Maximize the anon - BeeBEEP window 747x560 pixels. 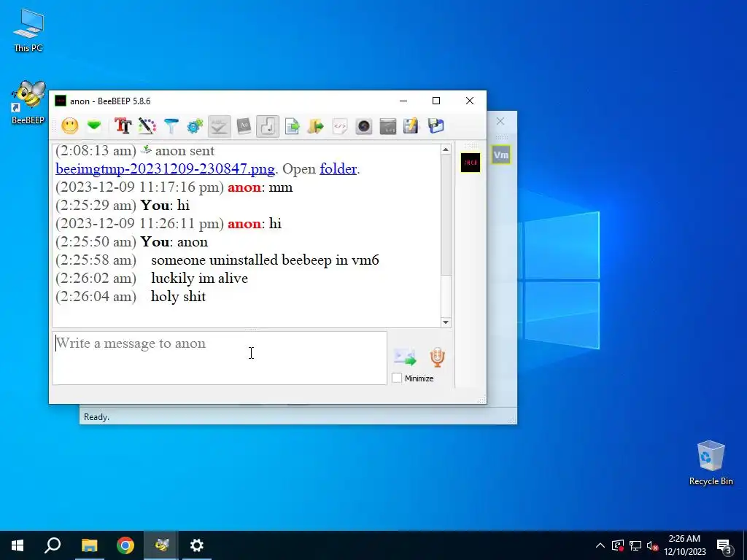[x=436, y=101]
